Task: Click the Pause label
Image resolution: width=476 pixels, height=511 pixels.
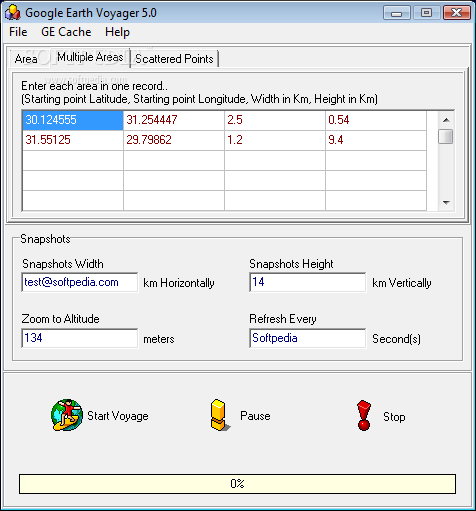Action: point(255,416)
